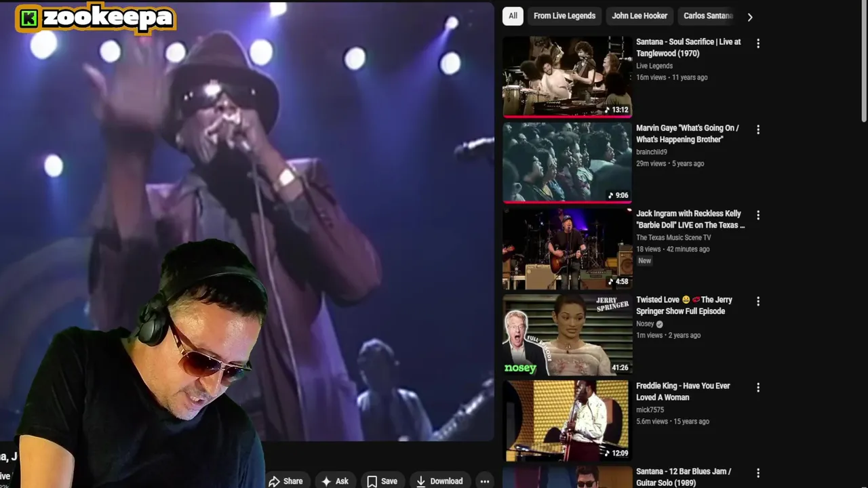Click the Ask button with sparkle icon
Image resolution: width=868 pixels, height=488 pixels.
point(335,481)
